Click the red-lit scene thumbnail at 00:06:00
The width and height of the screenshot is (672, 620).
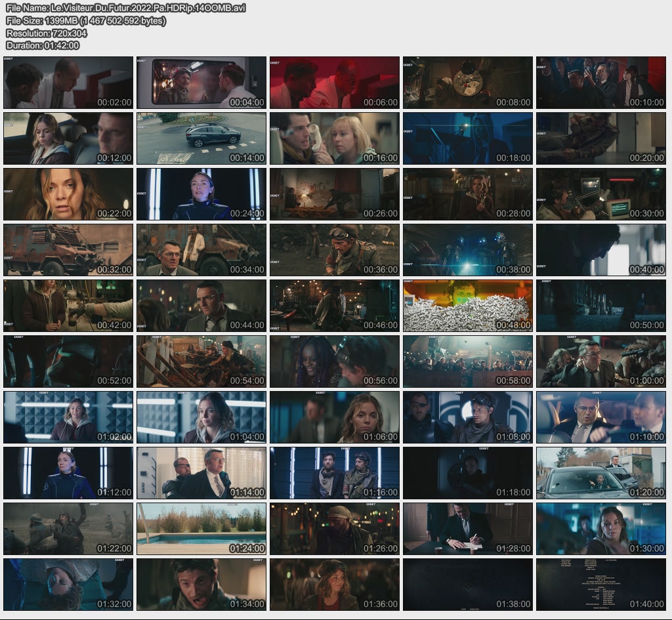[334, 83]
